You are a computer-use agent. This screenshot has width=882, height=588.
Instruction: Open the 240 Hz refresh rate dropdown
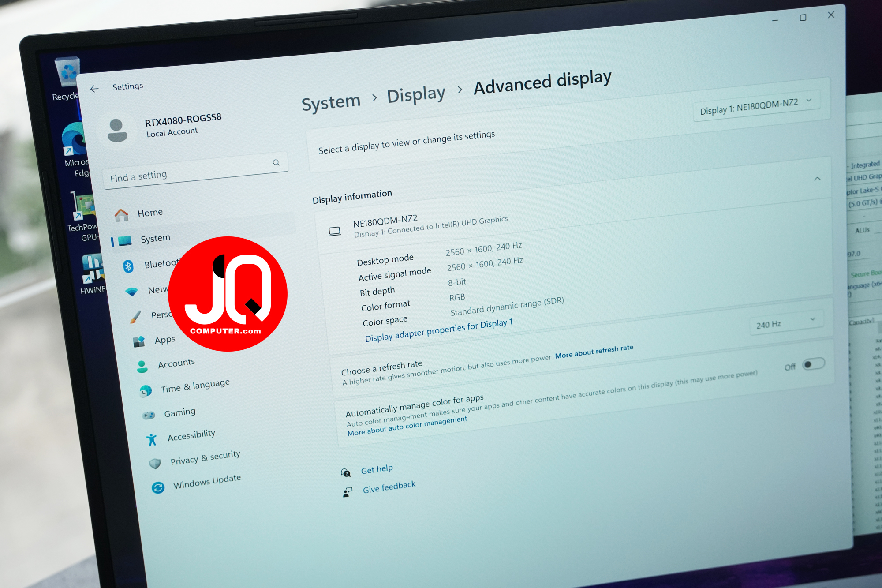786,322
